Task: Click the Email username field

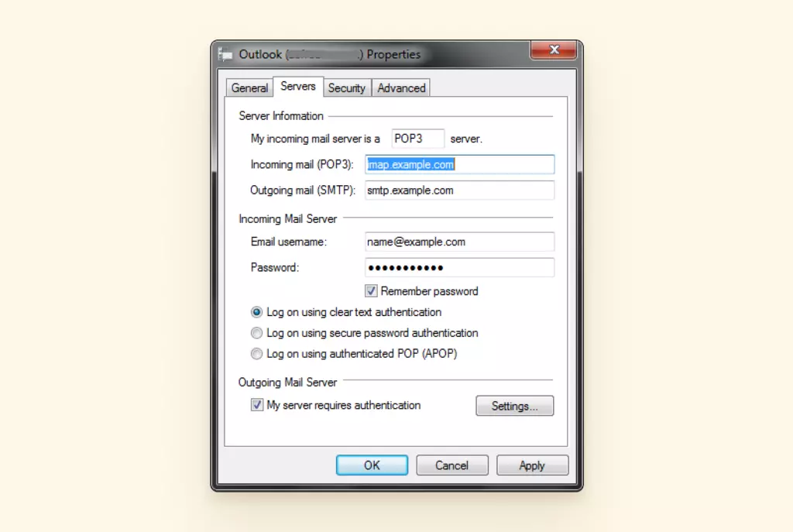Action: [460, 242]
